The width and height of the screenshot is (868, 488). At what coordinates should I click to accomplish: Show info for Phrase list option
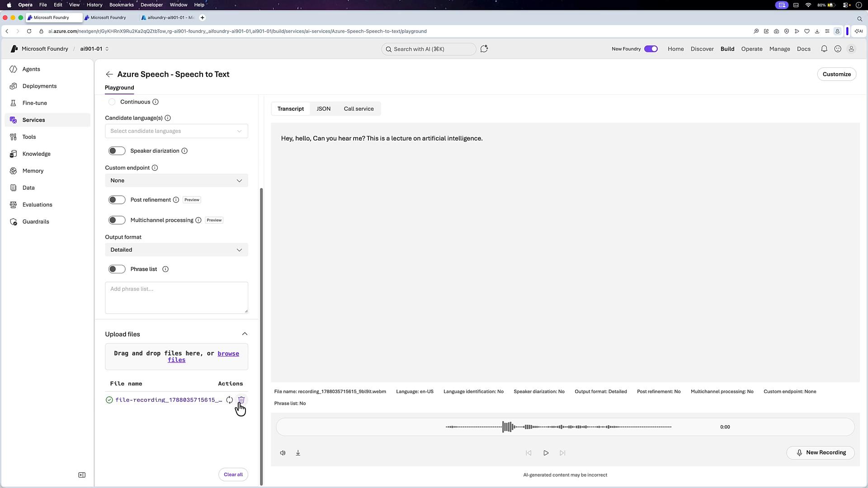click(x=165, y=269)
